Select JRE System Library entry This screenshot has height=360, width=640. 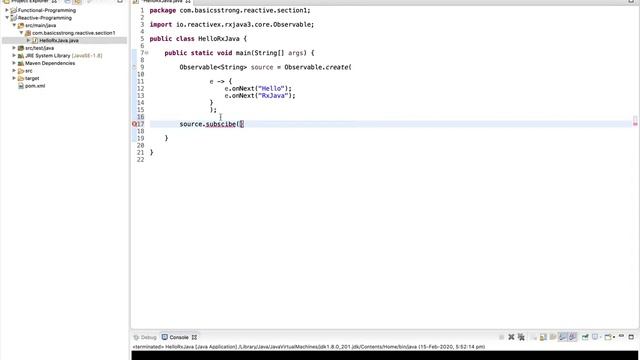[x=63, y=56]
